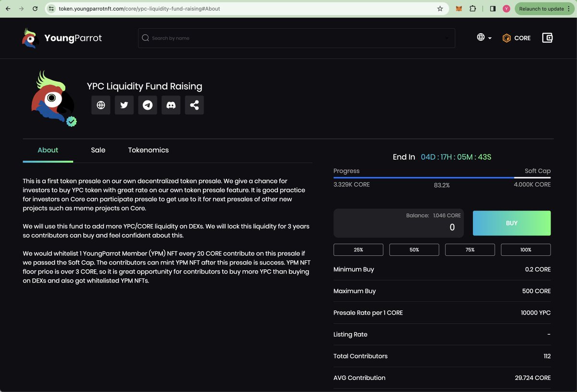Open the project Discord icon
This screenshot has width=577, height=392.
pos(171,105)
